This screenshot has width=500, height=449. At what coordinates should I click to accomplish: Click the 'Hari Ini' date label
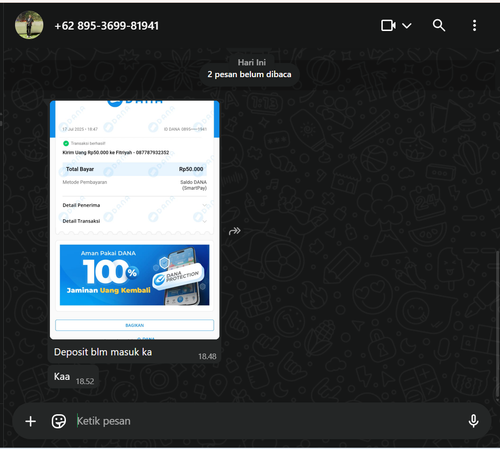click(x=252, y=62)
